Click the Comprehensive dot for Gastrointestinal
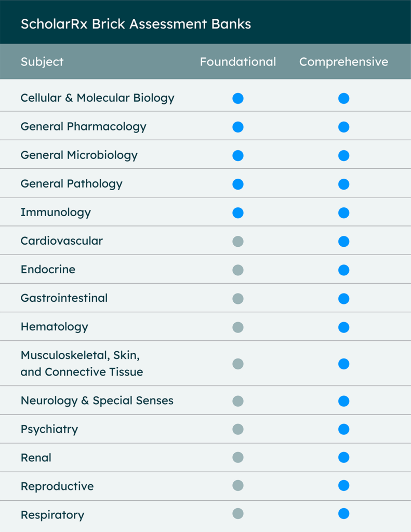 tap(344, 299)
